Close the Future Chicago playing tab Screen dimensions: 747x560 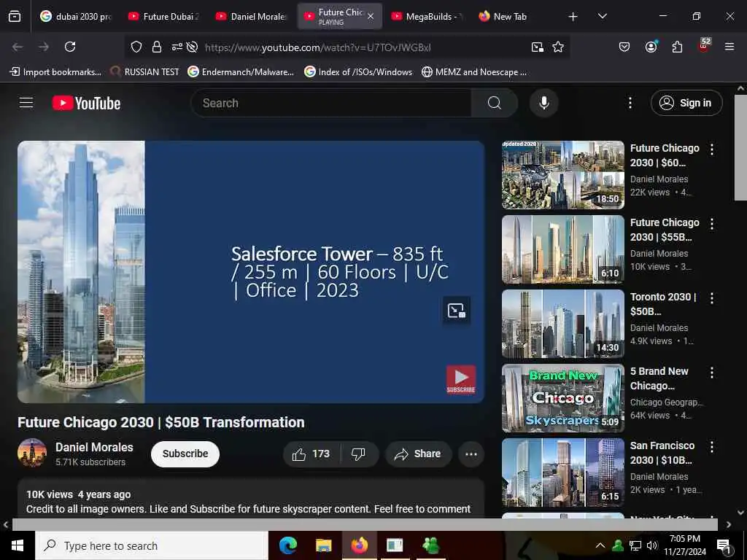pyautogui.click(x=371, y=16)
